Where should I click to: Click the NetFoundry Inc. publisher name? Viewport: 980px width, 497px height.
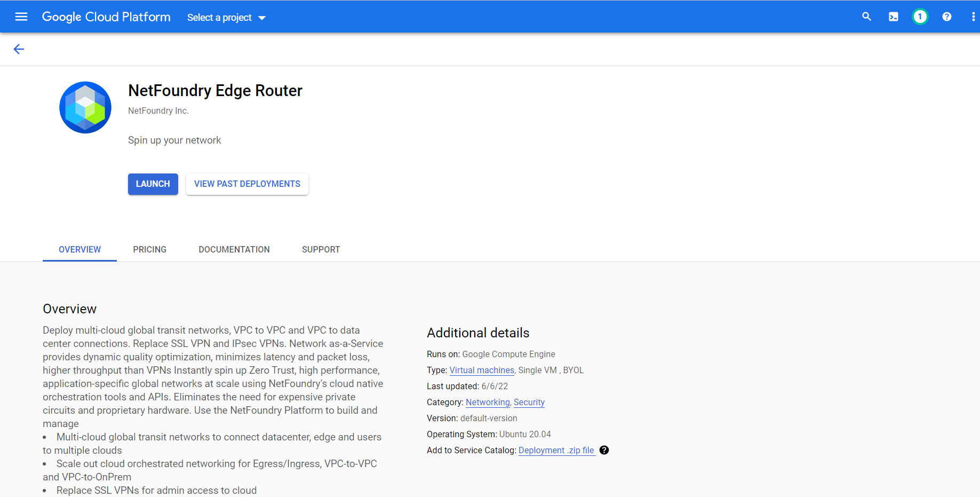click(158, 111)
